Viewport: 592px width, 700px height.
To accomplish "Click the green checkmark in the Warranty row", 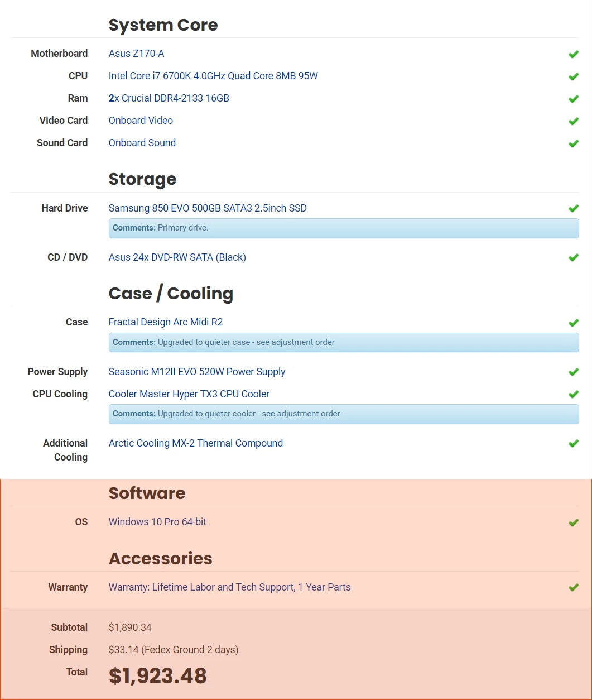I will click(x=573, y=587).
